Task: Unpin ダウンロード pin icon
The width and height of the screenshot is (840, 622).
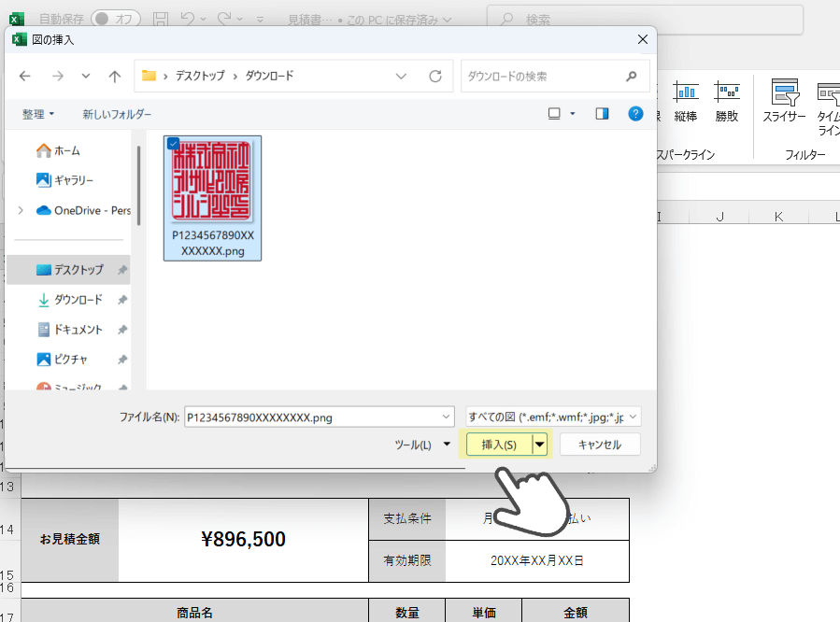Action: point(122,299)
